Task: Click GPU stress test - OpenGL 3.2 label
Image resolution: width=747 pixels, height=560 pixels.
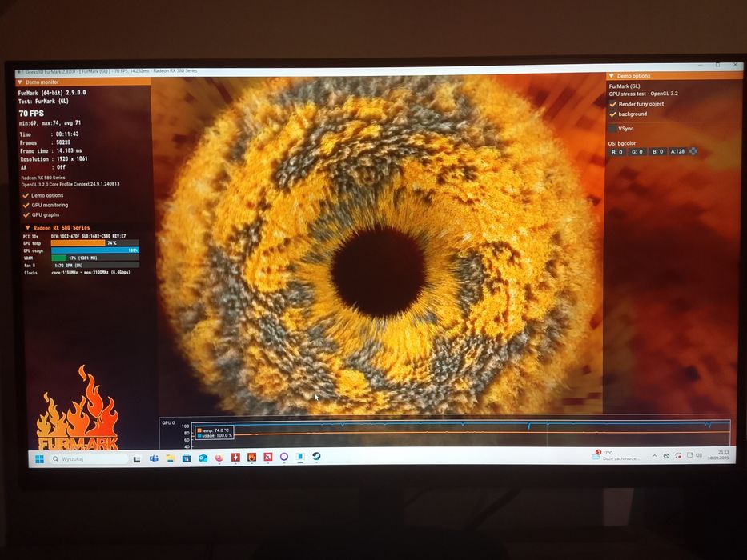Action: (x=643, y=94)
